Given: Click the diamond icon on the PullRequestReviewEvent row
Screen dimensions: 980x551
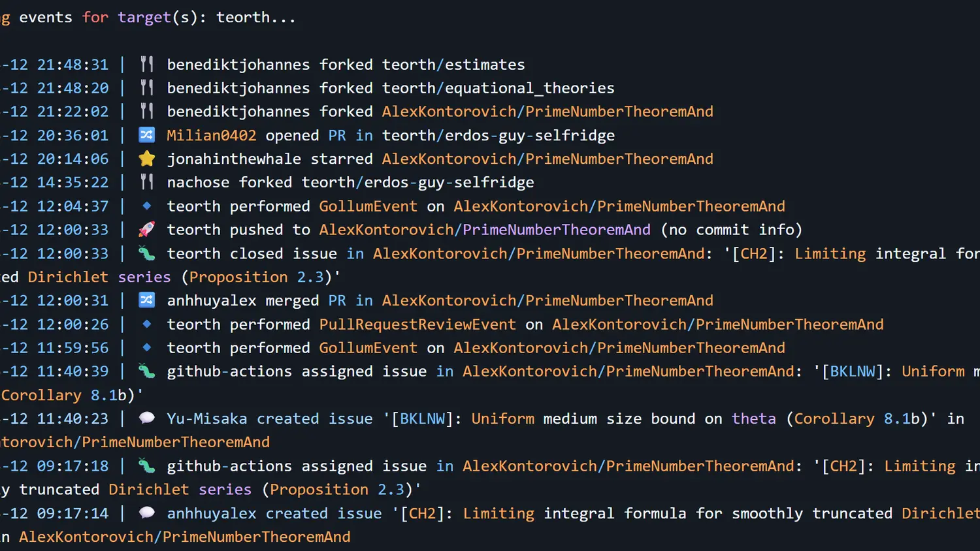Looking at the screenshot, I should click(x=147, y=324).
